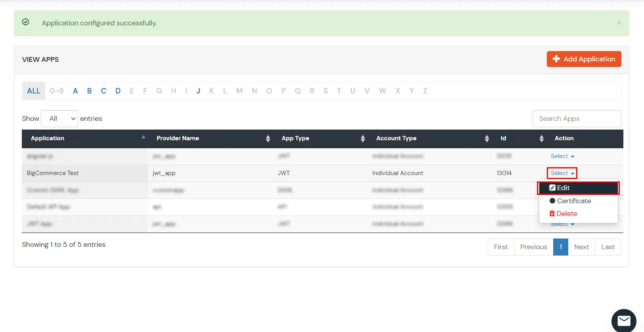Sort by Application column arrow
The image size is (644, 332).
[144, 137]
